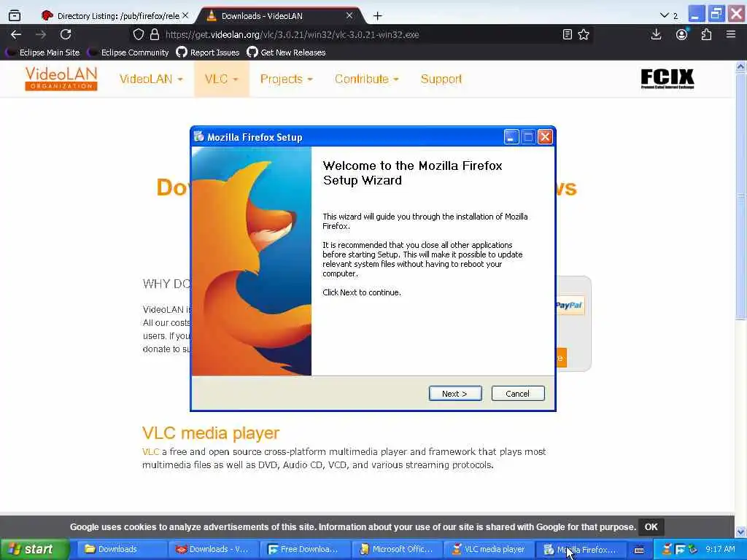Click the orange VLC link in description
This screenshot has width=747, height=560.
tap(150, 451)
